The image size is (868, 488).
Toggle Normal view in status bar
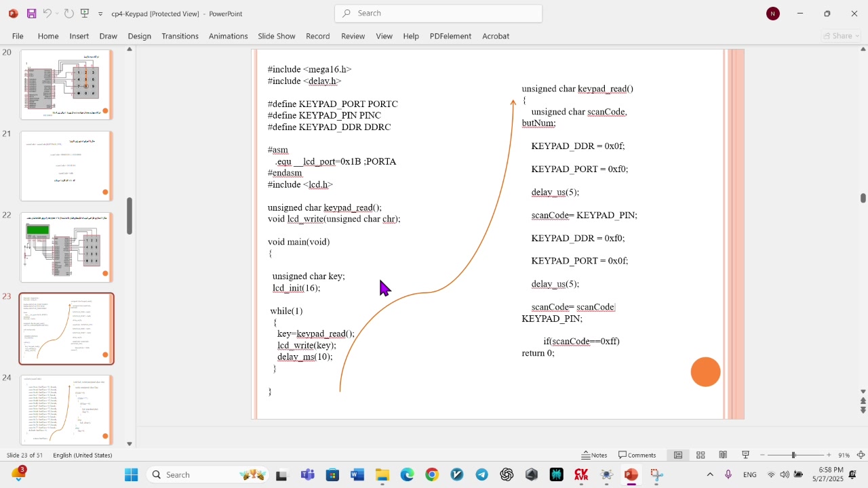[x=677, y=455]
